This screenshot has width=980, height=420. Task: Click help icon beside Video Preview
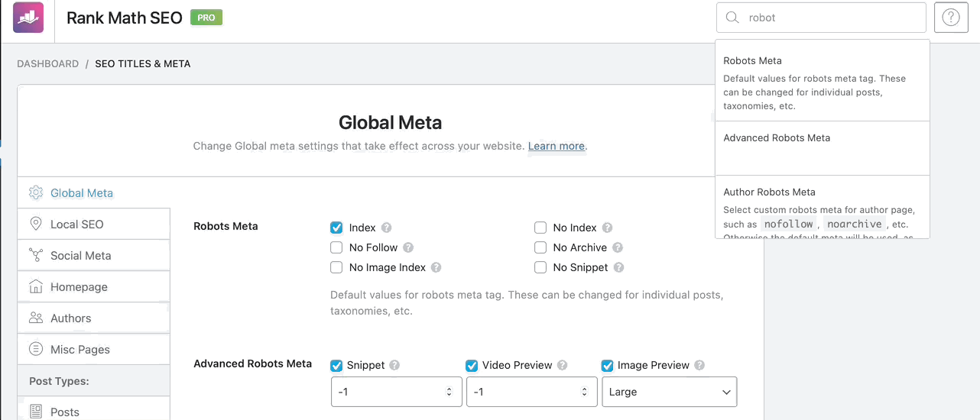pyautogui.click(x=563, y=365)
